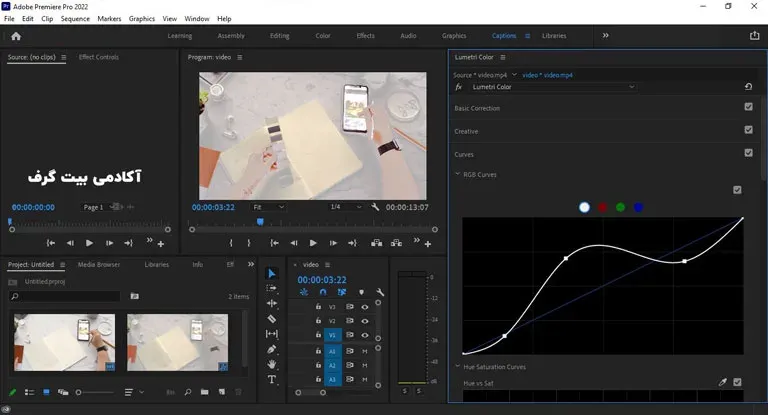Toggle Basic Correction checkbox

click(748, 107)
